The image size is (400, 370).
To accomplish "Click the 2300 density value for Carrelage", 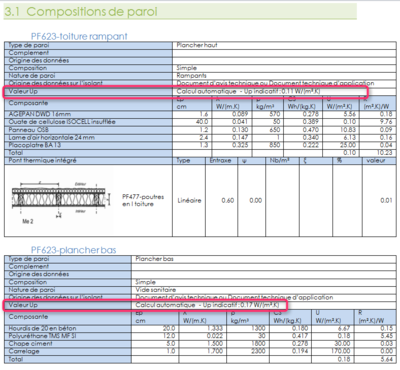I will [x=259, y=351].
